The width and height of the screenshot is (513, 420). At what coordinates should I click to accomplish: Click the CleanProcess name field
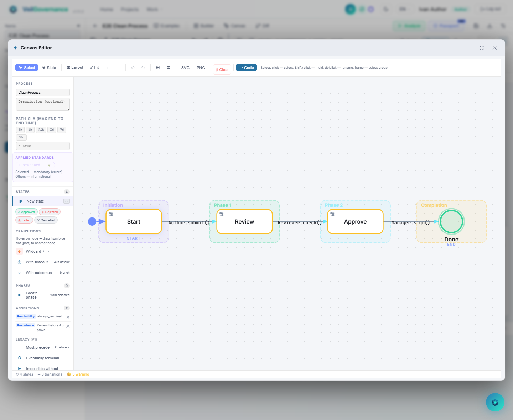click(43, 93)
